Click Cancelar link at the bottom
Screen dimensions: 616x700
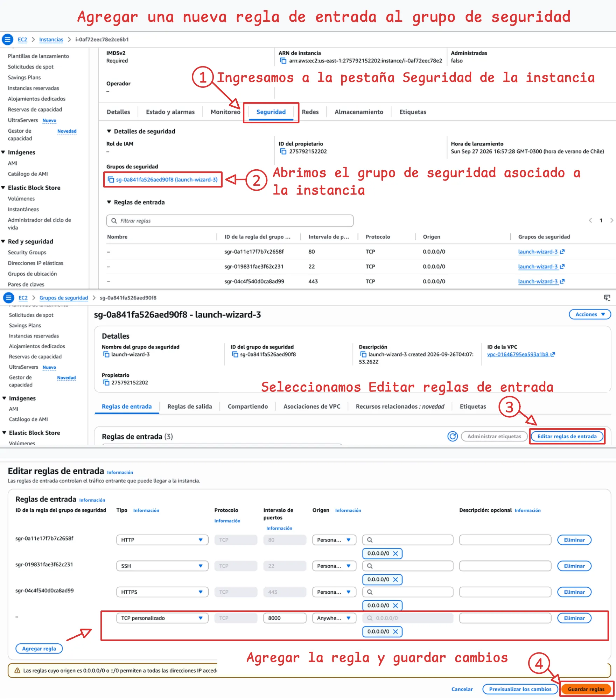pyautogui.click(x=462, y=689)
